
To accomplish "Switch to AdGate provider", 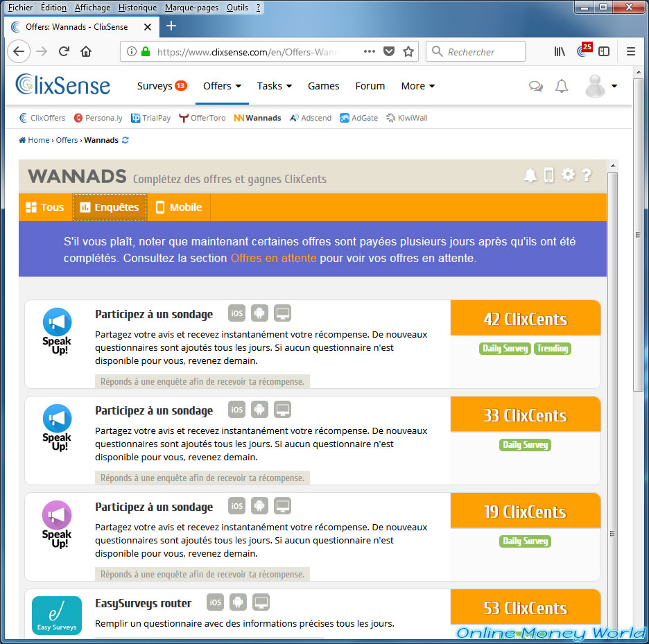I will coord(359,118).
